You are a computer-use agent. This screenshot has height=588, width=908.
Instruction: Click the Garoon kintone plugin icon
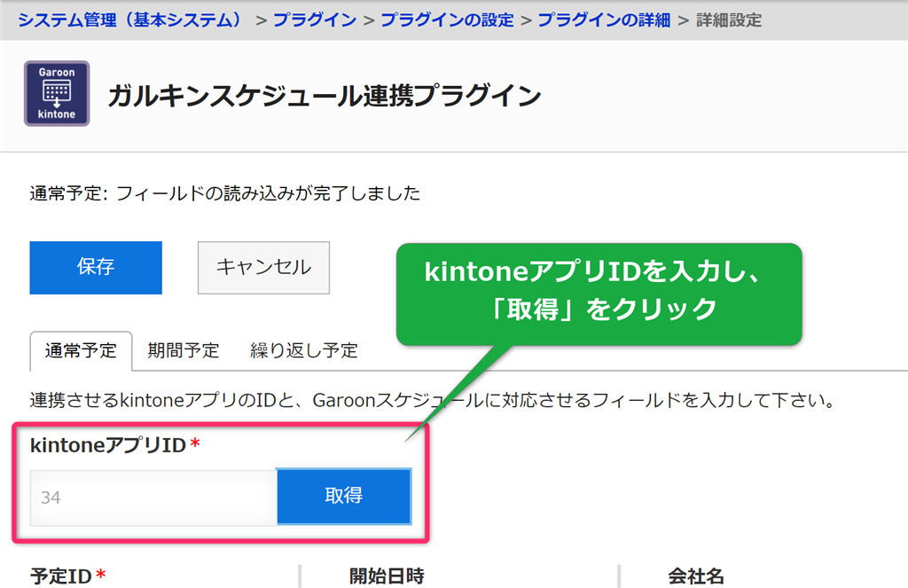(x=57, y=93)
